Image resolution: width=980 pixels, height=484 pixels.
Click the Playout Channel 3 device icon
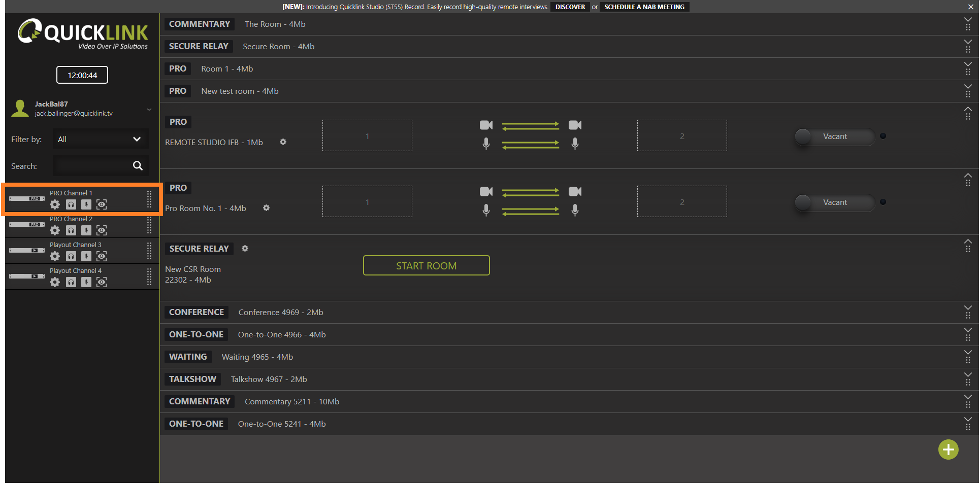(27, 251)
